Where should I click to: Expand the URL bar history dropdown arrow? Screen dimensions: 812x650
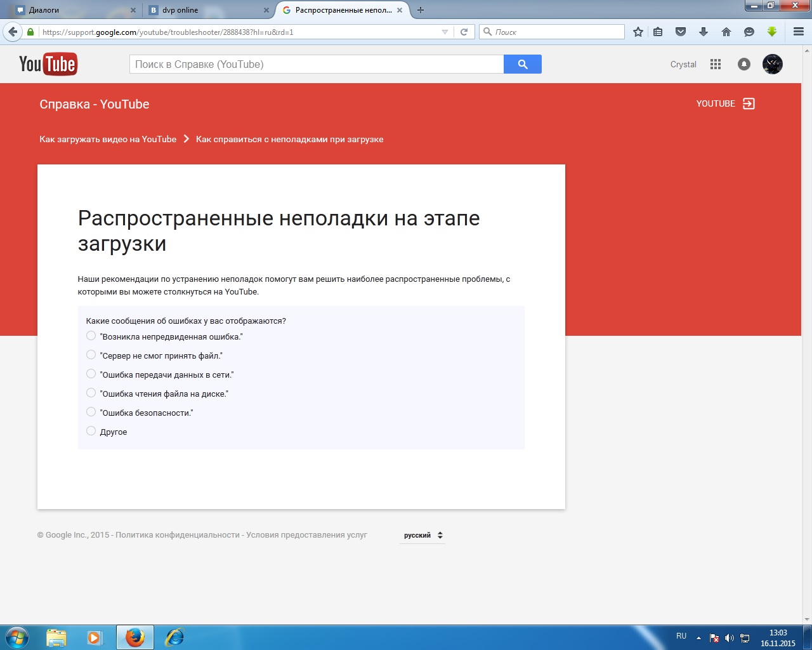[445, 32]
